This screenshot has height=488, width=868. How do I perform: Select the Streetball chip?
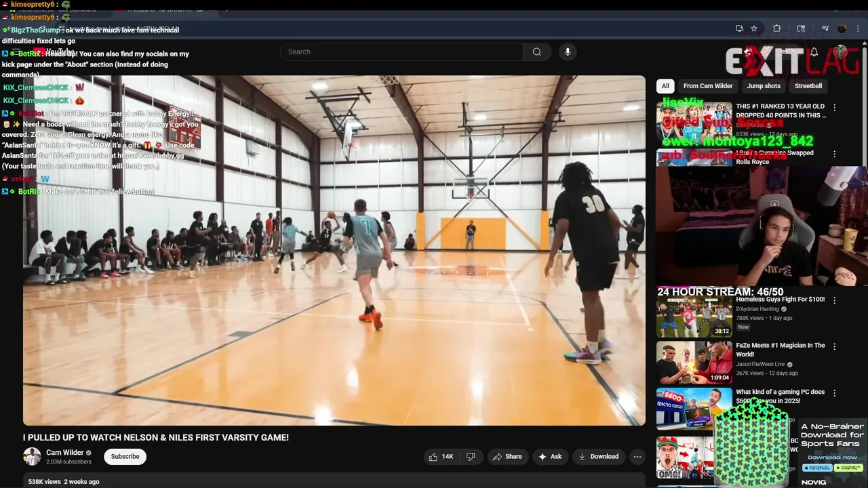[x=808, y=86]
